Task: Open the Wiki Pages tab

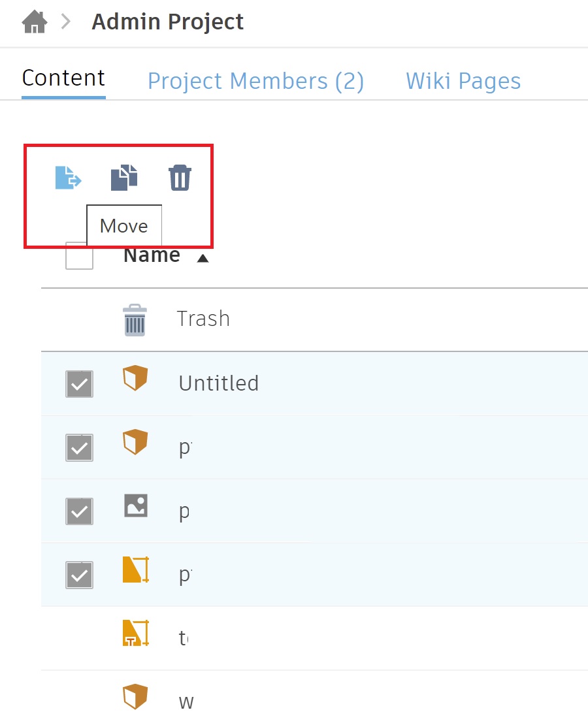Action: pyautogui.click(x=463, y=80)
